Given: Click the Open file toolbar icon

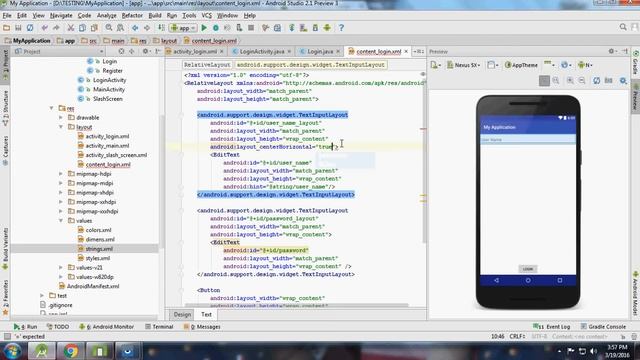Looking at the screenshot, I should click(x=7, y=28).
